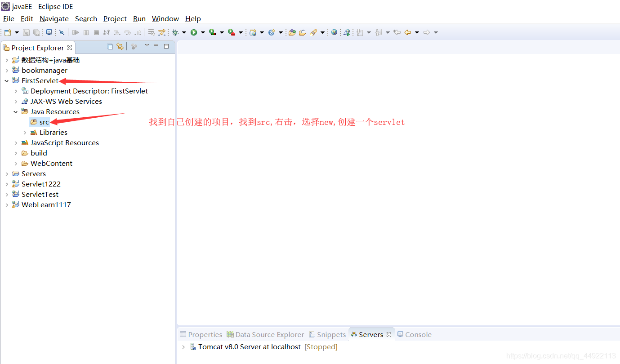Image resolution: width=620 pixels, height=364 pixels.
Task: Click the Open Task folder icon
Action: tap(302, 32)
